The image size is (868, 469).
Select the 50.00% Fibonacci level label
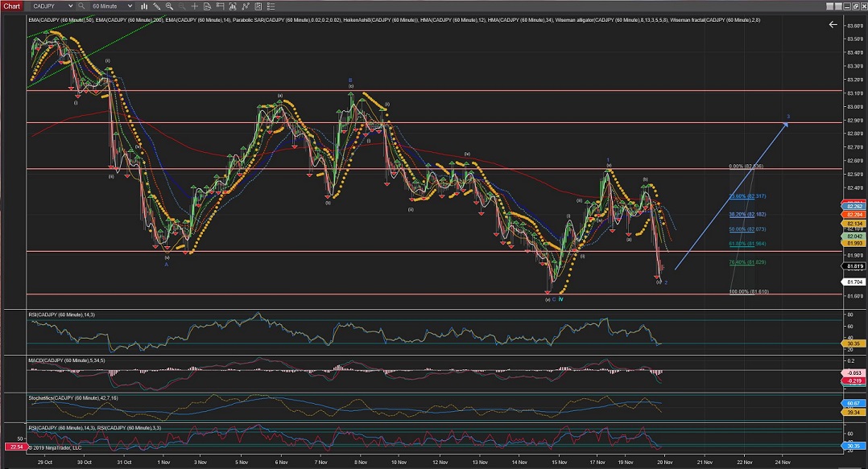click(x=747, y=229)
